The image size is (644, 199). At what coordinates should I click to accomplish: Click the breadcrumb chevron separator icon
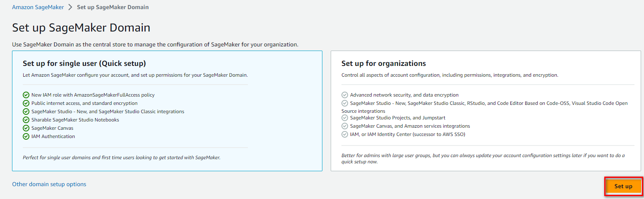[70, 7]
